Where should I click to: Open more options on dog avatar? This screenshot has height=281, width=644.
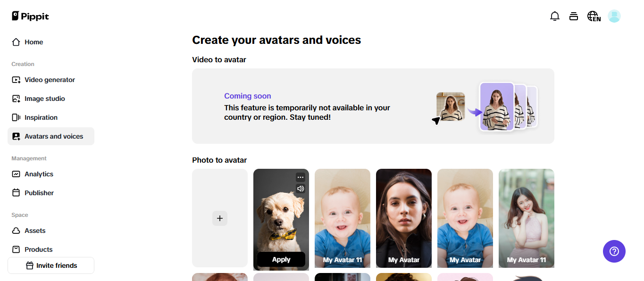click(x=301, y=177)
